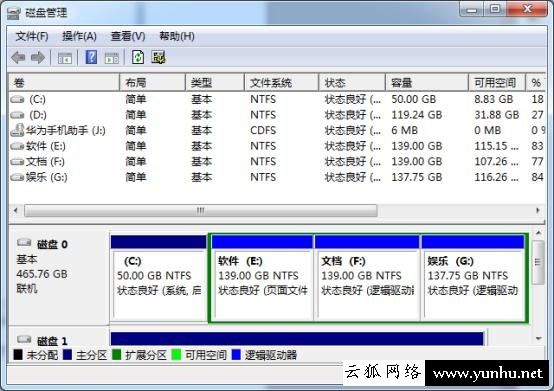Image resolution: width=554 pixels, height=391 pixels.
Task: Click the black 未分配 legend swatch
Action: tap(18, 355)
